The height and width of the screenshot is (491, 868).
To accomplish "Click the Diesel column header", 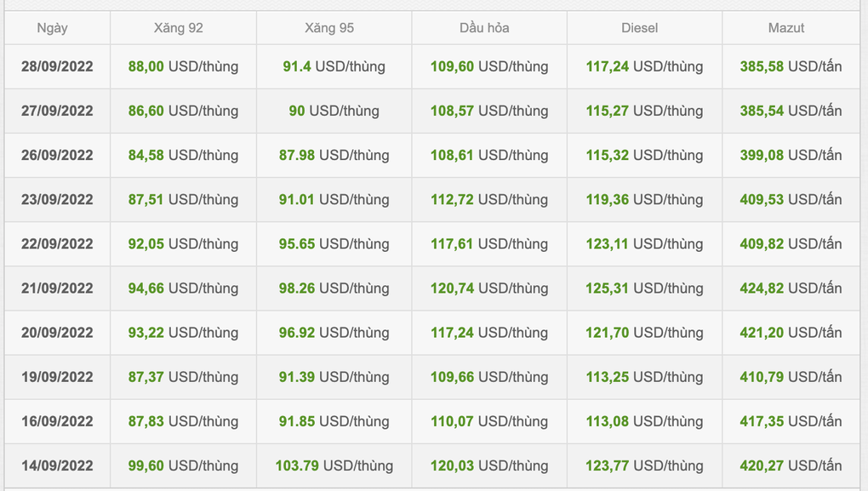I will (639, 28).
